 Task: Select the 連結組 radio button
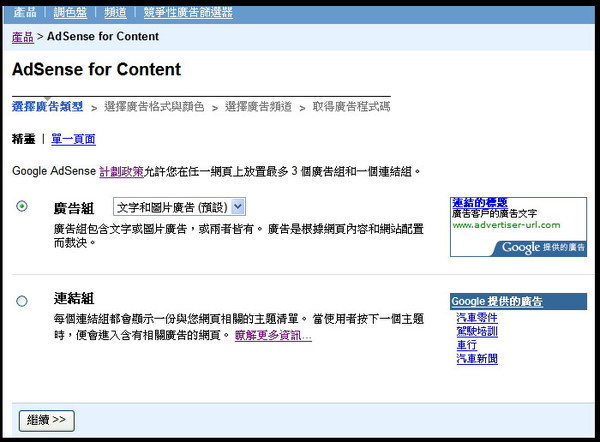pyautogui.click(x=22, y=301)
